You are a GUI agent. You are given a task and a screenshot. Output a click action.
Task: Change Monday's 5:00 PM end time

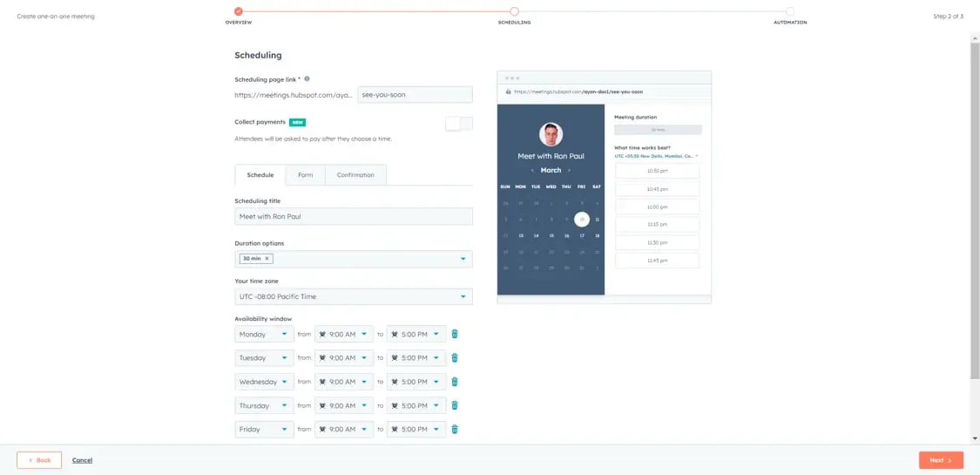click(x=416, y=335)
